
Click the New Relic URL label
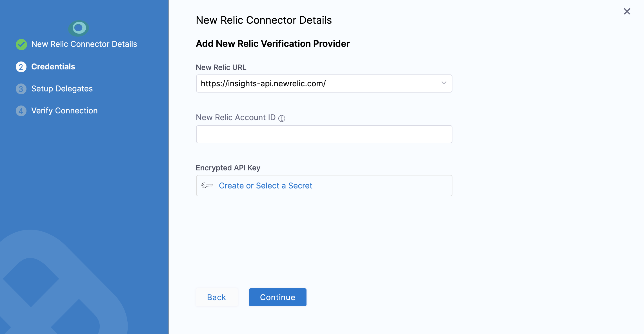221,67
